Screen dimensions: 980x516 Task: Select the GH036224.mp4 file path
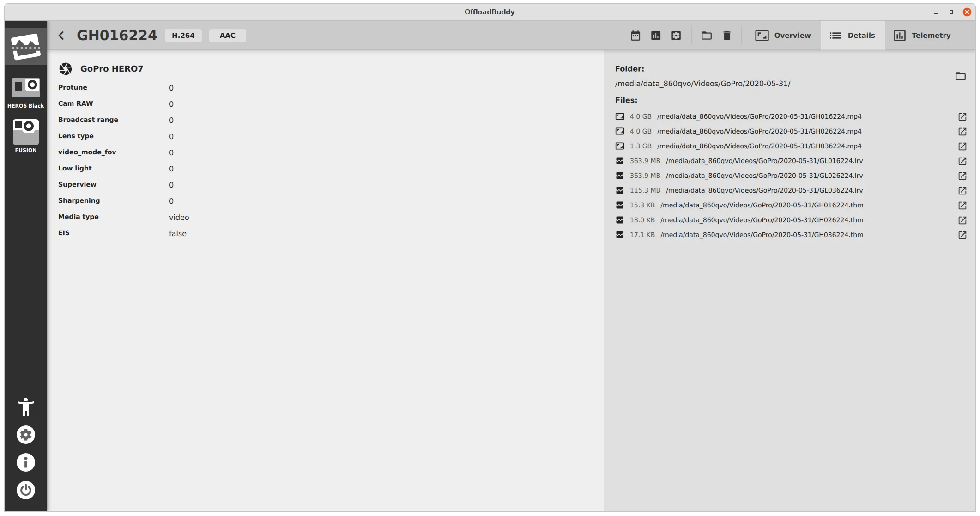tap(759, 146)
